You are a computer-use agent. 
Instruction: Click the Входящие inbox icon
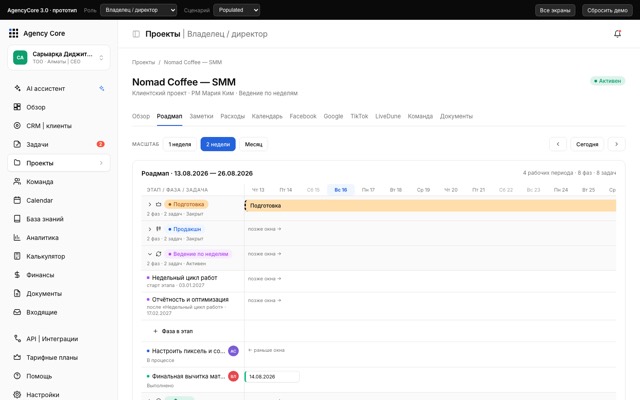(17, 312)
